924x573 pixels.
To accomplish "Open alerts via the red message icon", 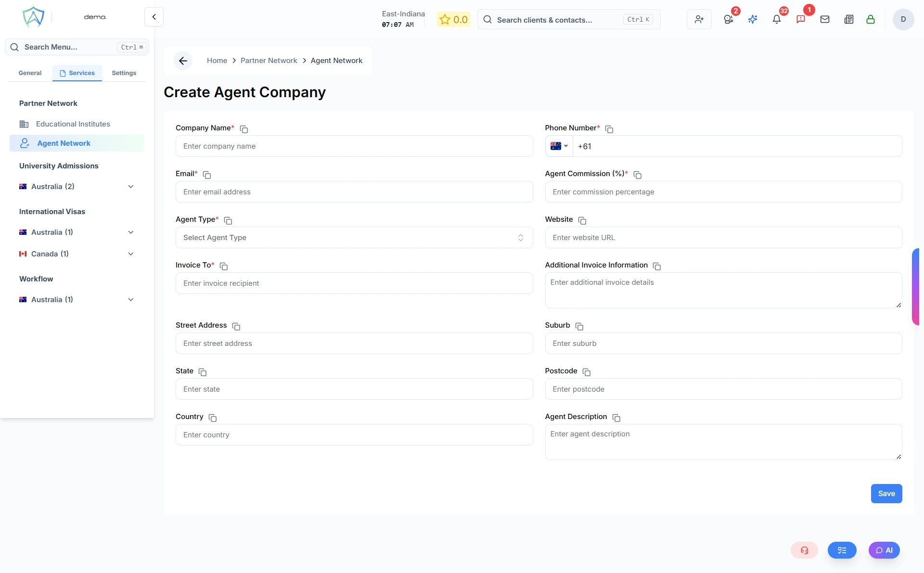I will coord(801,19).
